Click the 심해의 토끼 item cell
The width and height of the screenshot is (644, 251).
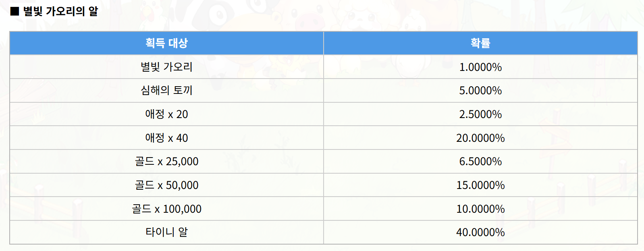[x=166, y=90]
